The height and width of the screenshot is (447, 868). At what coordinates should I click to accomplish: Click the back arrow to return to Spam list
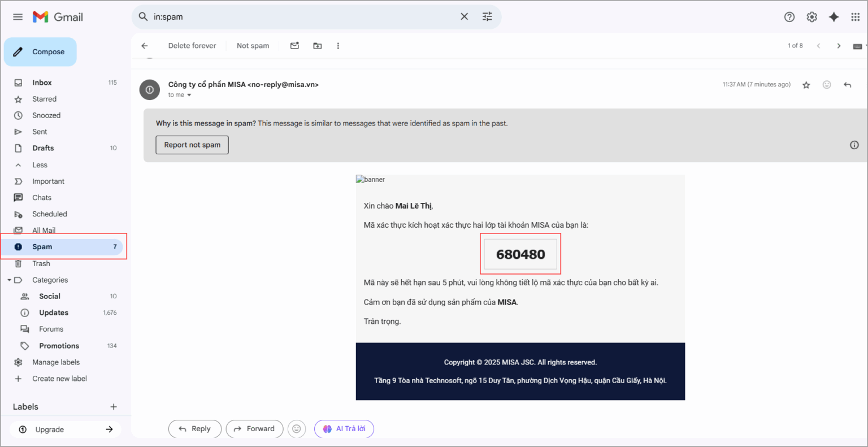point(145,46)
